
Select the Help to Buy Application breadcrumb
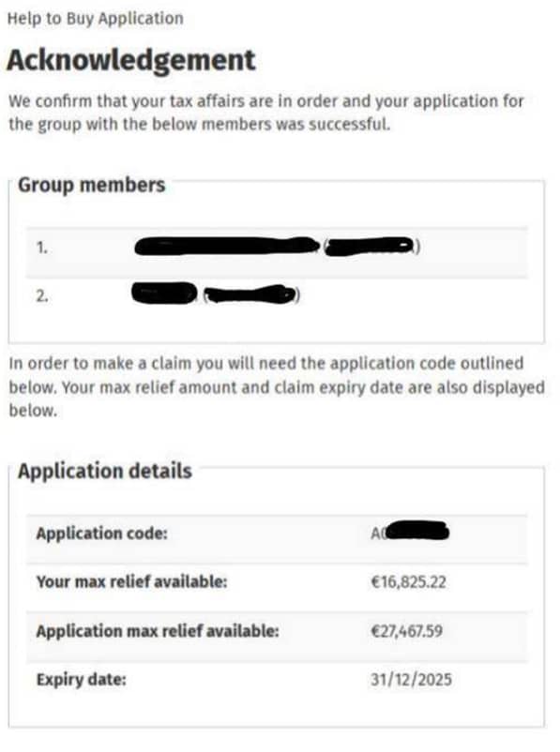[x=95, y=18]
